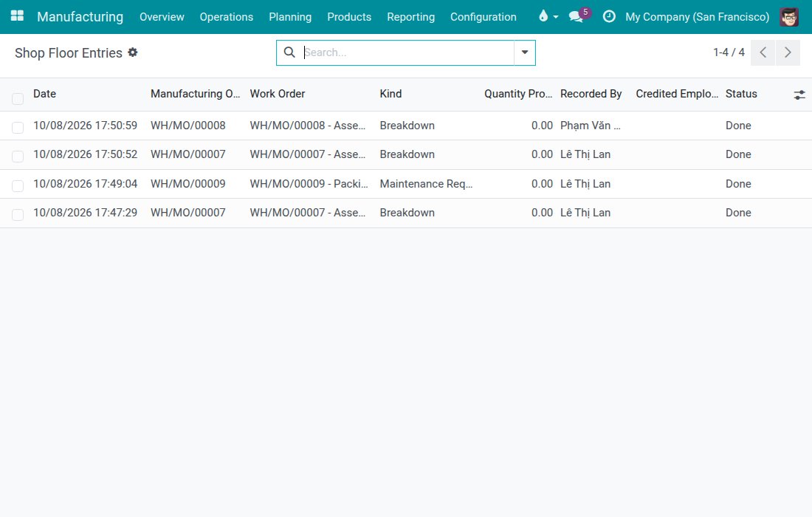Sort by Kind column header
This screenshot has width=812, height=517.
[x=390, y=94]
